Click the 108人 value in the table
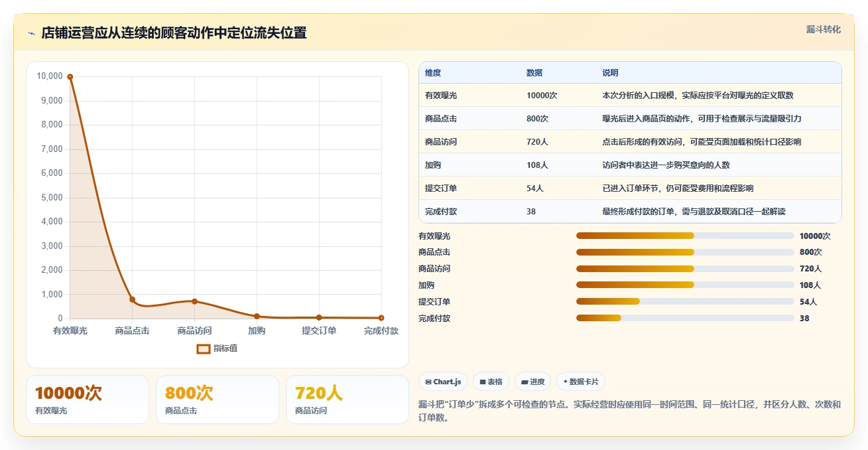The image size is (868, 450). 537,165
